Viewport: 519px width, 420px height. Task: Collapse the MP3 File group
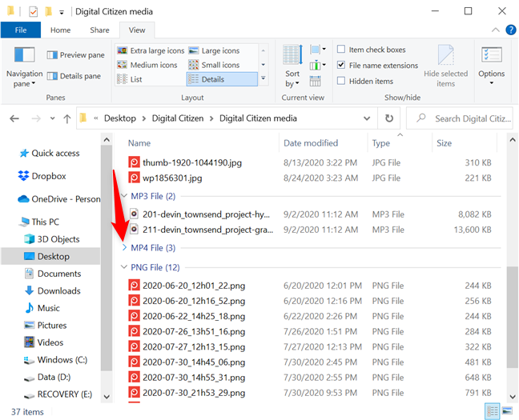pos(124,196)
